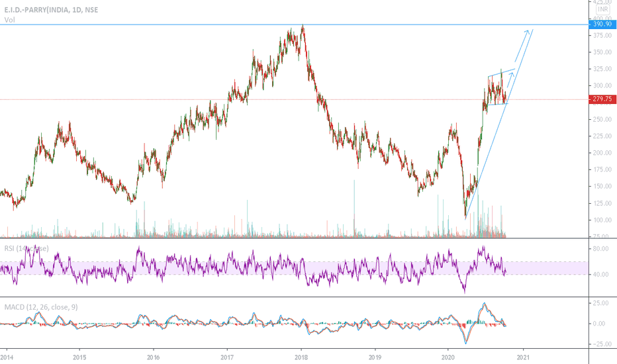The image size is (617, 364).
Task: Click the 2016 label on time axis
Action: pos(153,357)
